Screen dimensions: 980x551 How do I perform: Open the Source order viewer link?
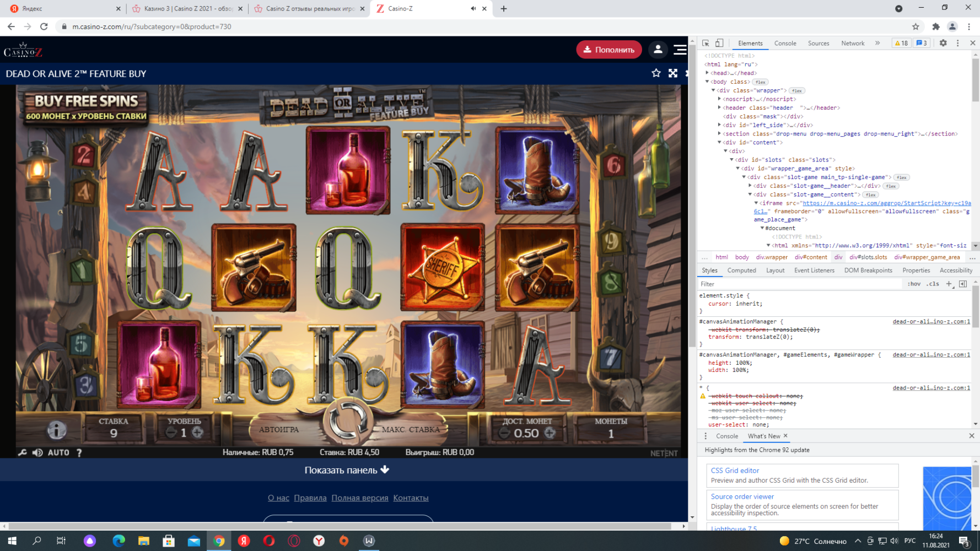click(x=742, y=496)
